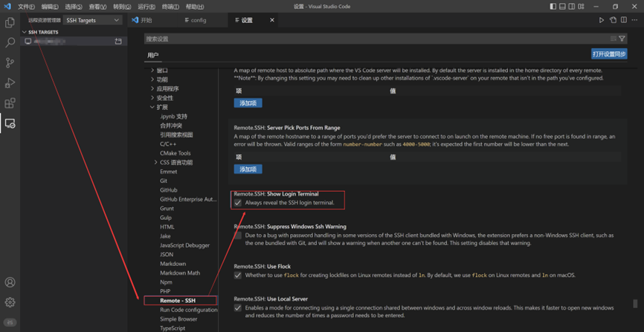Click the Run play icon in editor toolbar
Screen dimensions: 644x332
[x=602, y=20]
